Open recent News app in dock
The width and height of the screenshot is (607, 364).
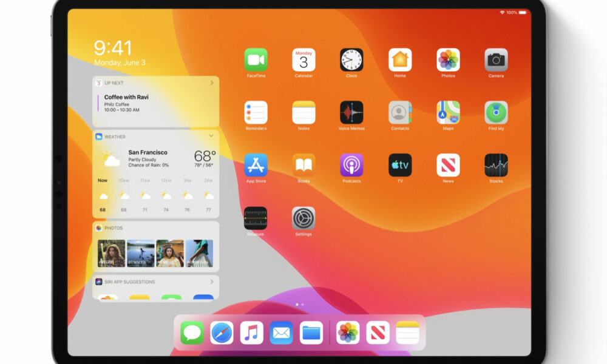pos(378,332)
